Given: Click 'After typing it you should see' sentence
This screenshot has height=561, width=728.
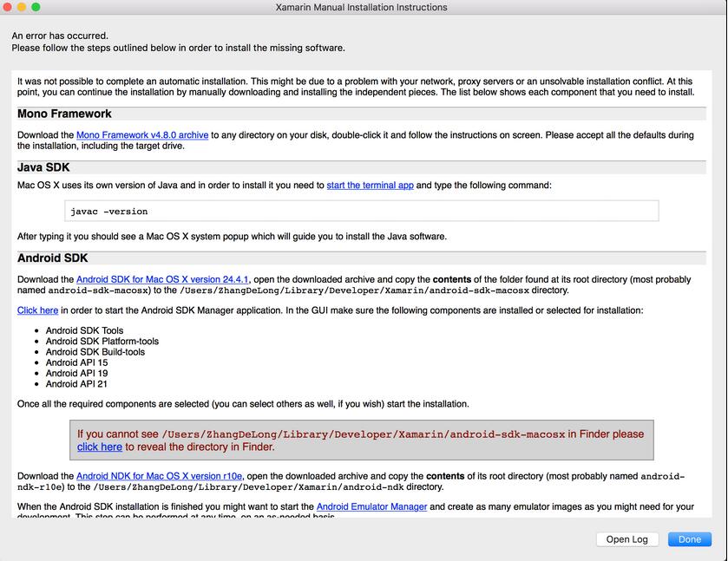Looking at the screenshot, I should click(232, 236).
